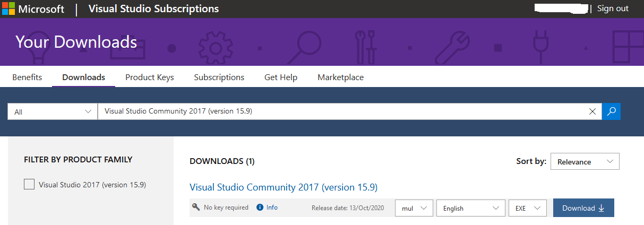The width and height of the screenshot is (644, 225).
Task: Open the EXE file type dropdown
Action: 528,208
